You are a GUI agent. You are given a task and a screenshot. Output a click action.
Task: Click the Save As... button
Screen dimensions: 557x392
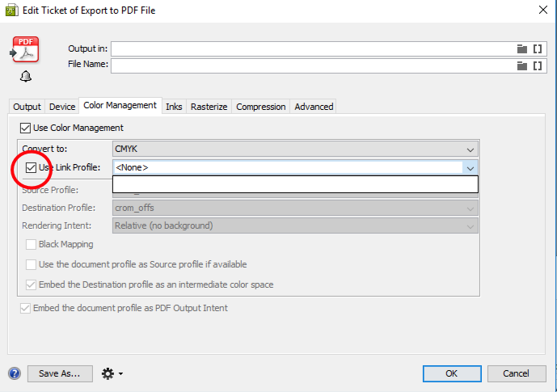click(60, 373)
